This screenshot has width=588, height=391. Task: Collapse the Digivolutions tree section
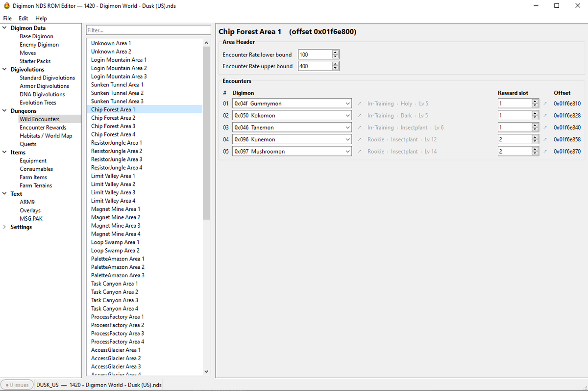pos(5,70)
